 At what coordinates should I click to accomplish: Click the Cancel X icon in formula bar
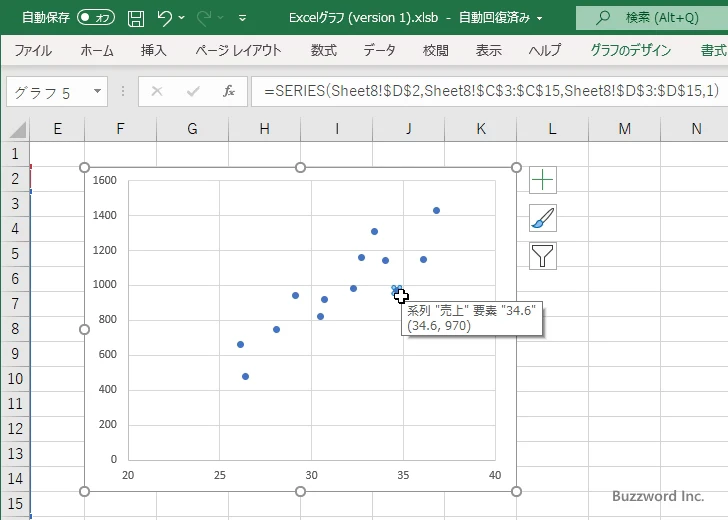click(x=157, y=91)
